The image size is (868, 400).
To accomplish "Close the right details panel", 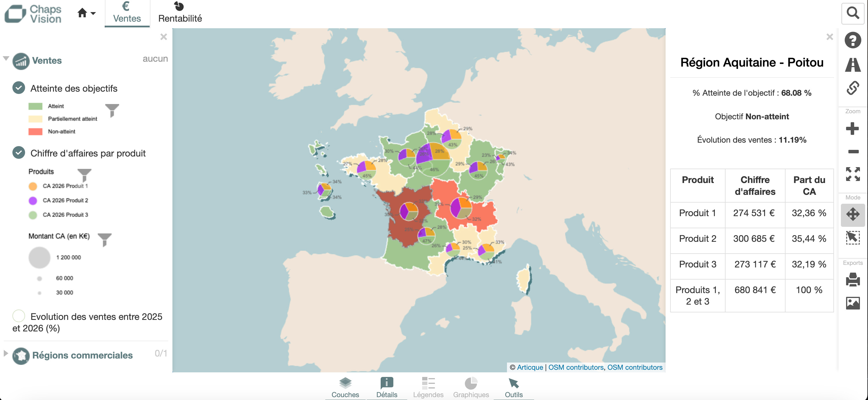I will click(830, 37).
